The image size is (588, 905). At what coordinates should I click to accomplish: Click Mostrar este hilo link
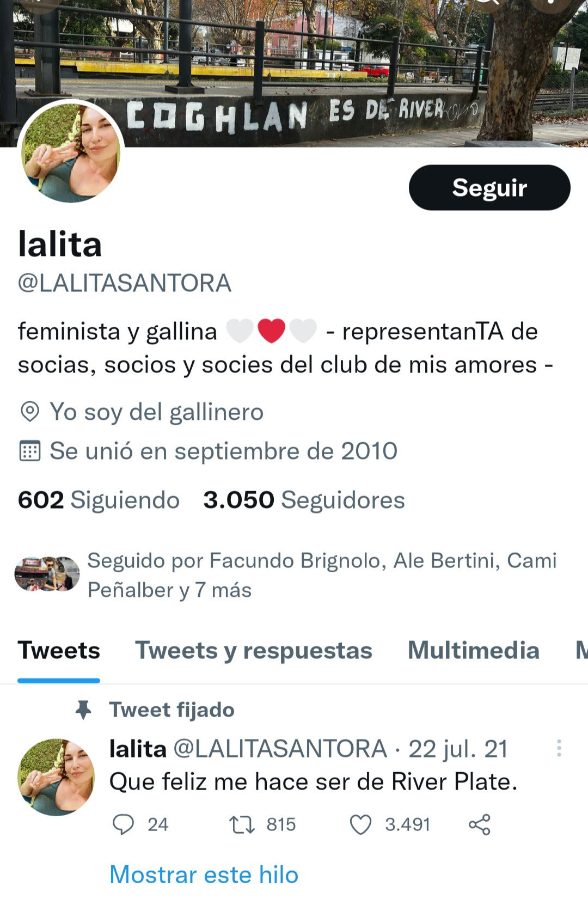(204, 875)
